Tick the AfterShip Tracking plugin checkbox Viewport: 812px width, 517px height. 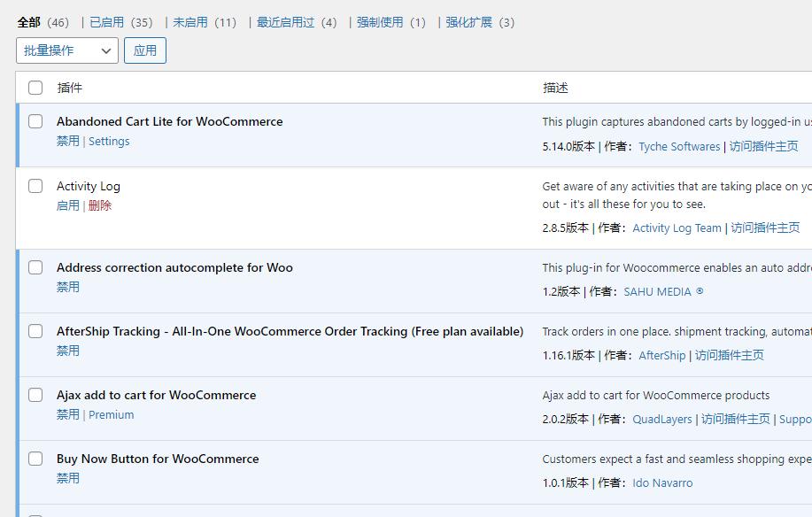35,331
